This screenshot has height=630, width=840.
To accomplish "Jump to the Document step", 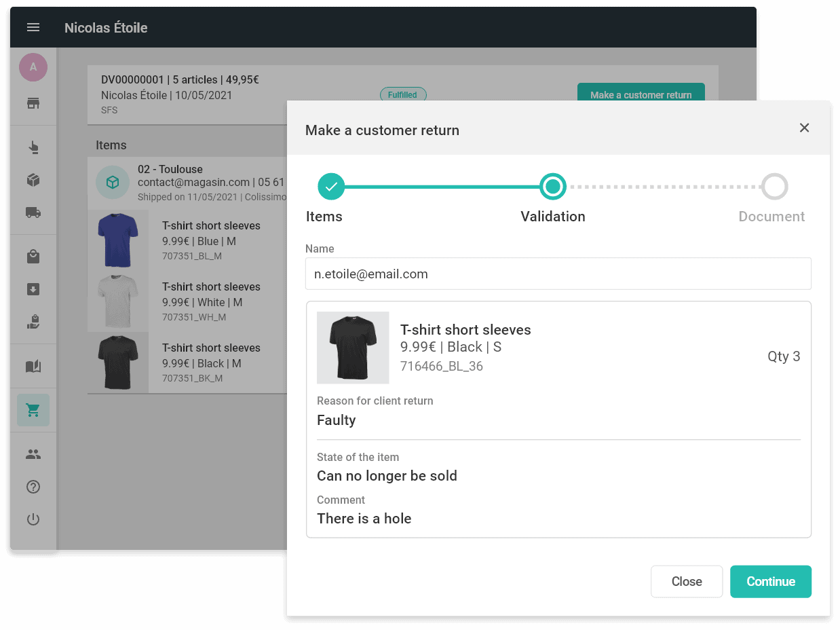I will point(774,186).
